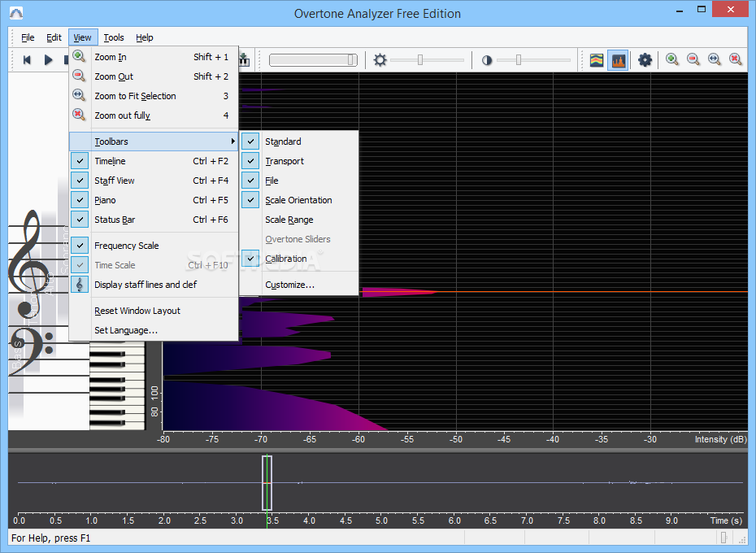Click the brightness slider handle
The height and width of the screenshot is (553, 756).
pyautogui.click(x=420, y=59)
